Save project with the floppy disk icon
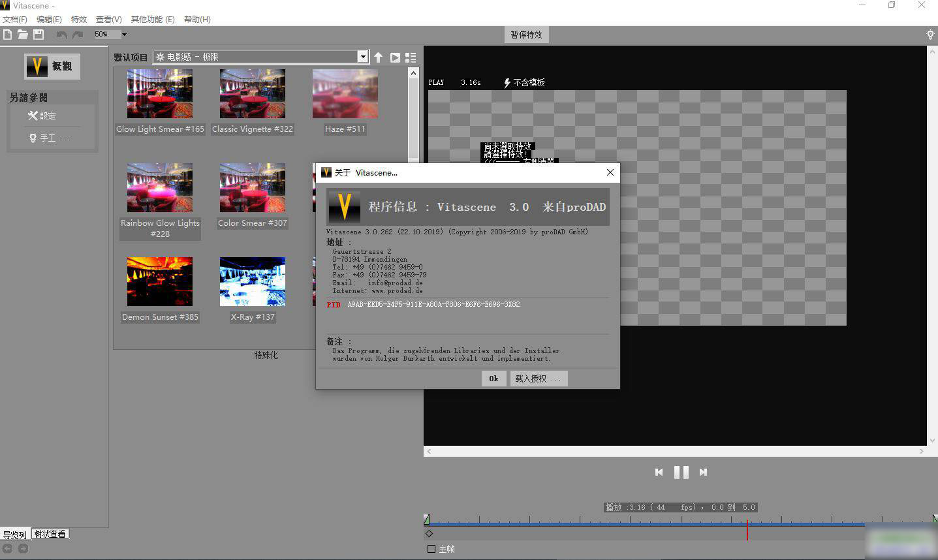 tap(39, 35)
